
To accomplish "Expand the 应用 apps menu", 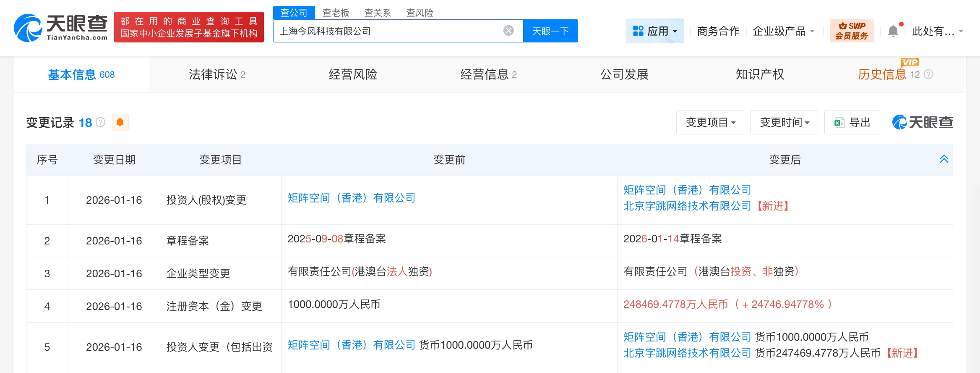I will click(x=655, y=31).
